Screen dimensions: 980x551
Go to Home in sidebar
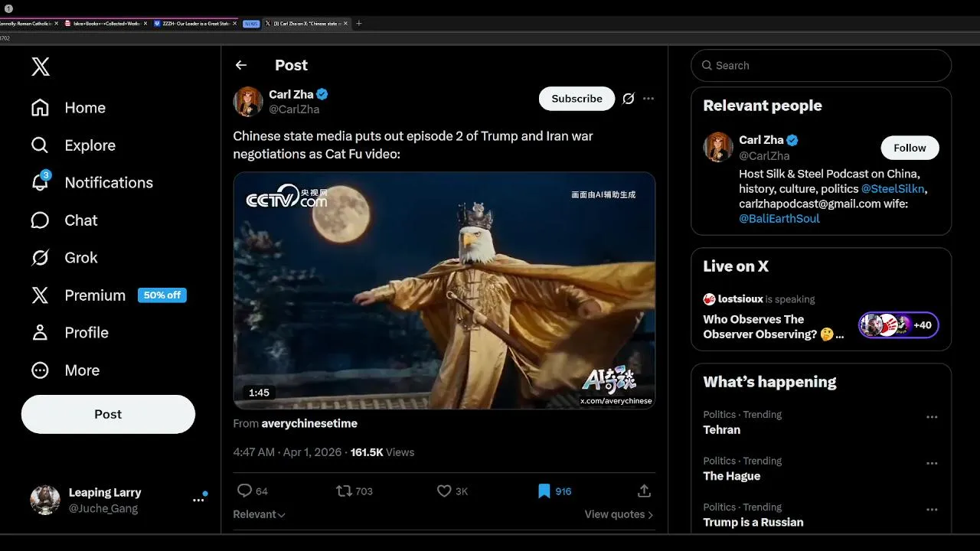[68, 108]
